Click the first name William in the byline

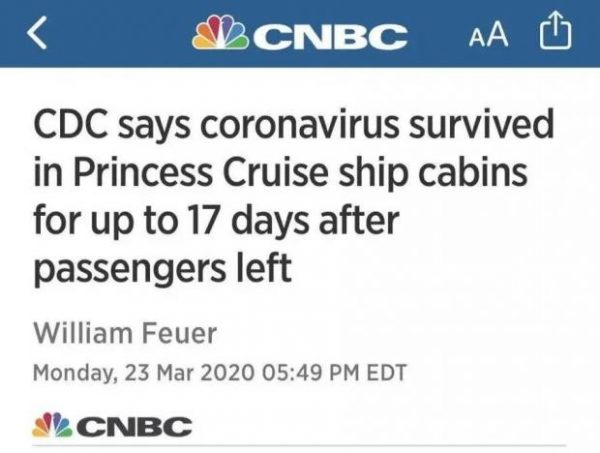[83, 334]
